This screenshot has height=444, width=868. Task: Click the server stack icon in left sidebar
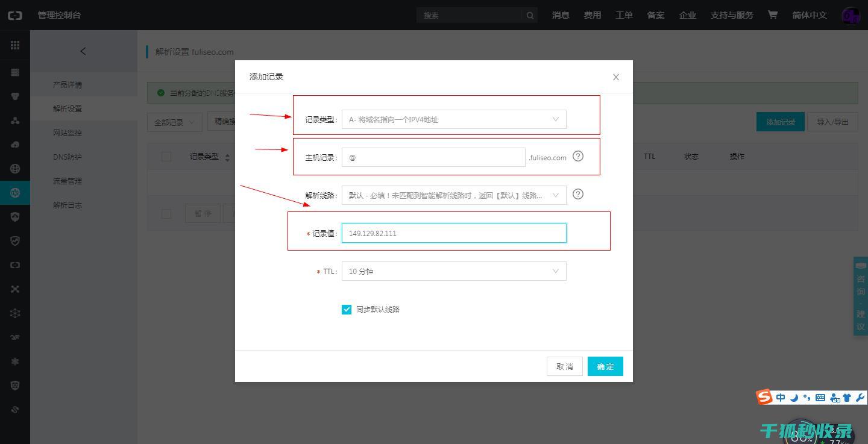[x=15, y=72]
